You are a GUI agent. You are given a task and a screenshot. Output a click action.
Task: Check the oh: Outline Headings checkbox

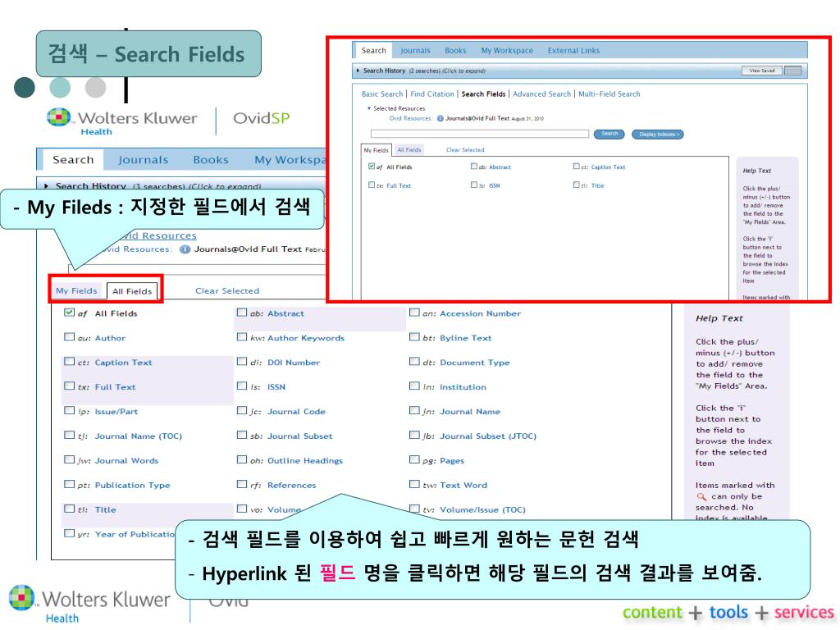click(x=242, y=459)
